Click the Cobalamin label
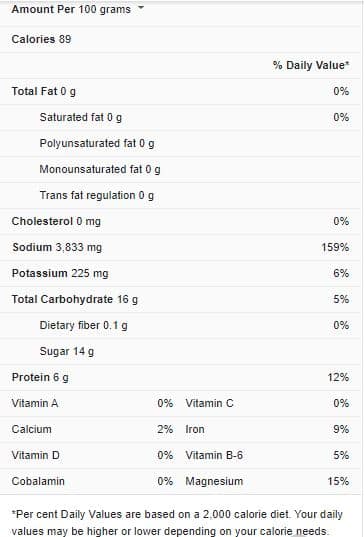Image resolution: width=364 pixels, height=537 pixels. point(38,481)
